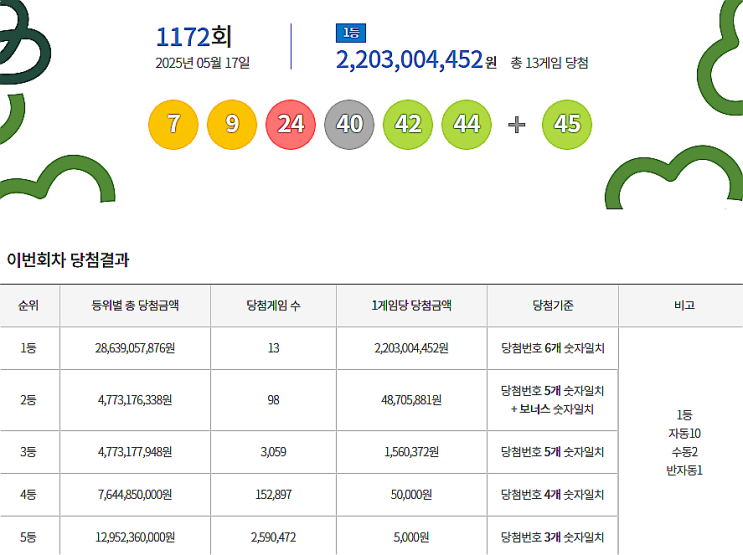
Task: Click the criteria 5개 숫자일치 + 보너스 숫자일치
Action: pos(553,400)
